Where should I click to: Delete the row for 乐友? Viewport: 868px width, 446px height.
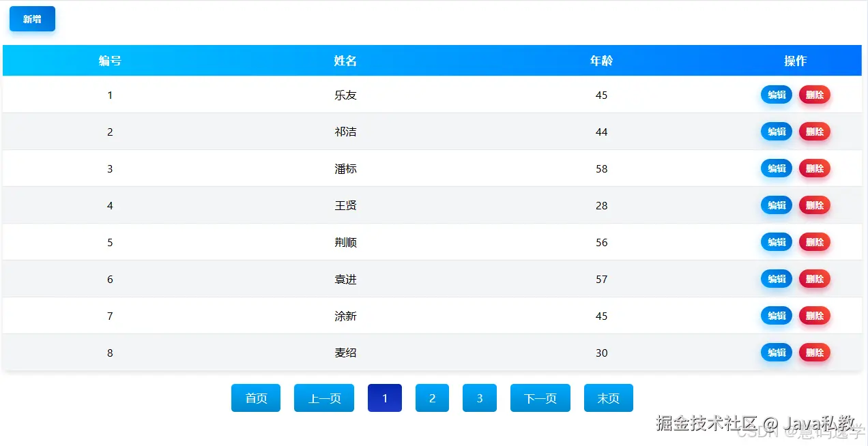(x=815, y=95)
